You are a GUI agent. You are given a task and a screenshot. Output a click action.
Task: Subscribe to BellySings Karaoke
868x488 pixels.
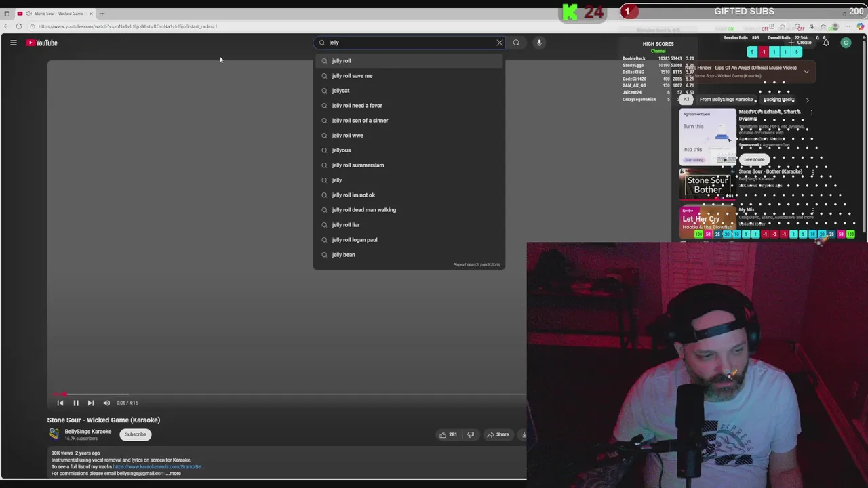coord(135,434)
